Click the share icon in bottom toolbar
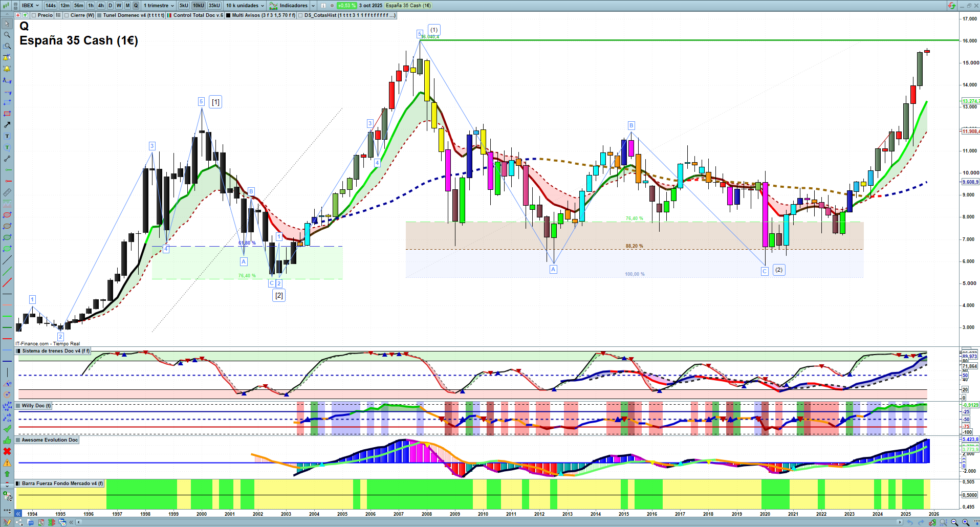Screen dimensions: 980x527 point(20,522)
